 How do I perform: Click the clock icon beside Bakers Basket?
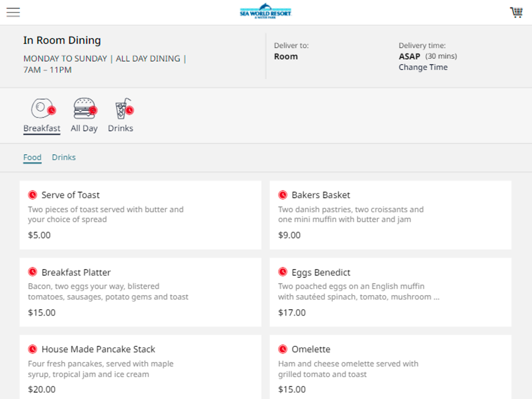click(282, 195)
